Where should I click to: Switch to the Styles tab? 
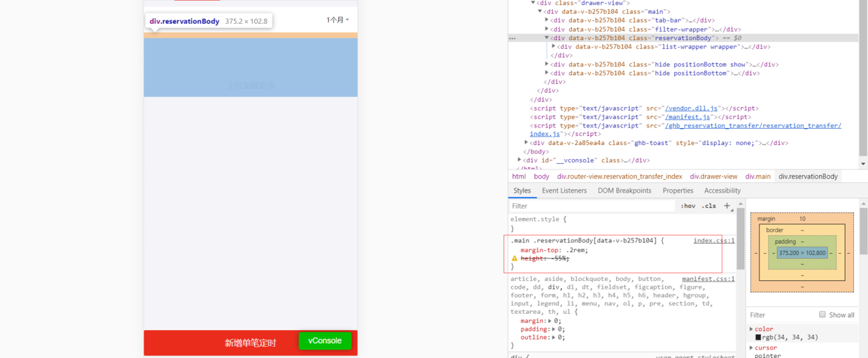click(522, 191)
